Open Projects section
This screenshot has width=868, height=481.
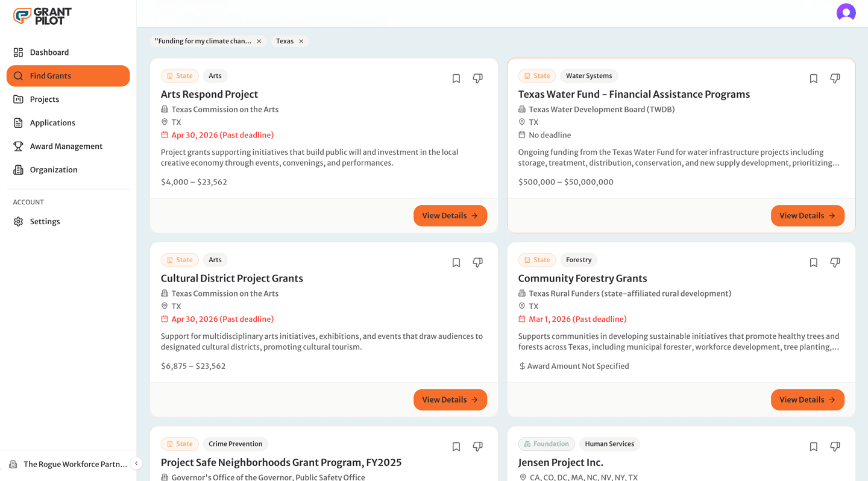coord(68,99)
